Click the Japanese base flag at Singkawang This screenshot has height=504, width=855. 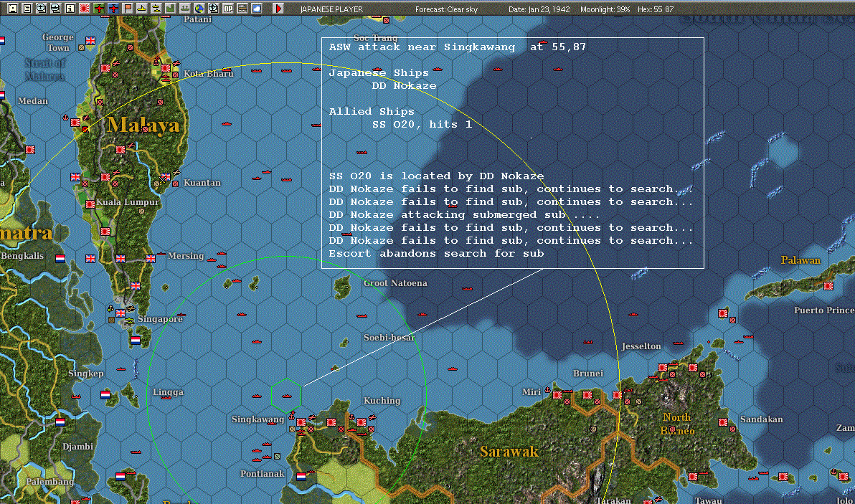pos(301,422)
